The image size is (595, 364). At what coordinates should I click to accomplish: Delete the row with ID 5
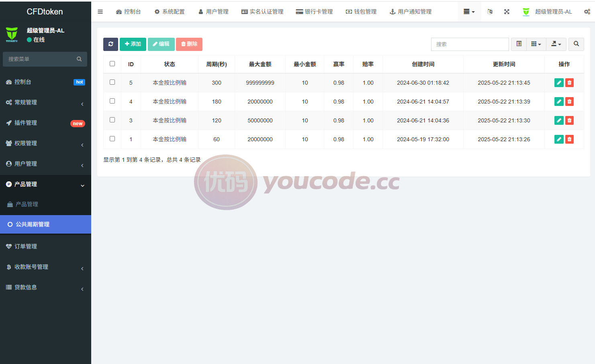pos(569,83)
